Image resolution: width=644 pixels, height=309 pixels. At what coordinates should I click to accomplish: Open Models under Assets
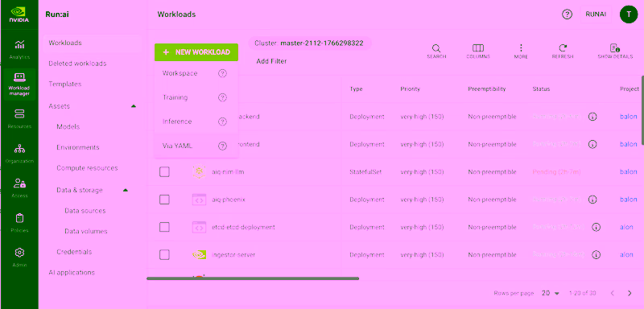[x=68, y=127]
